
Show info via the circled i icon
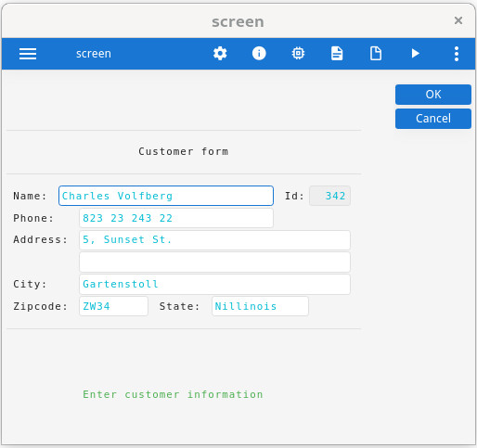[x=259, y=54]
